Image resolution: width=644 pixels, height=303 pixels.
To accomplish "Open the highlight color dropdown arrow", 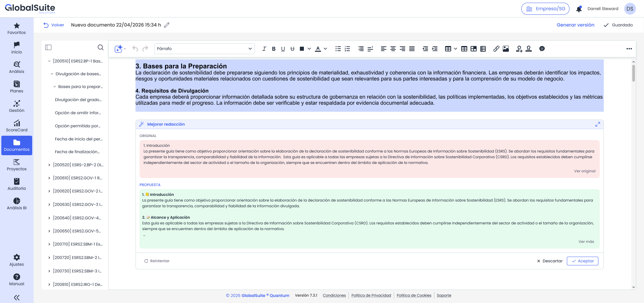I will 309,49.
